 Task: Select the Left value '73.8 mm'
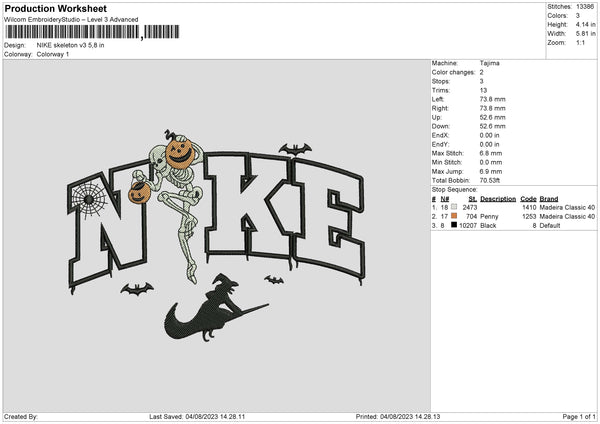[x=492, y=99]
